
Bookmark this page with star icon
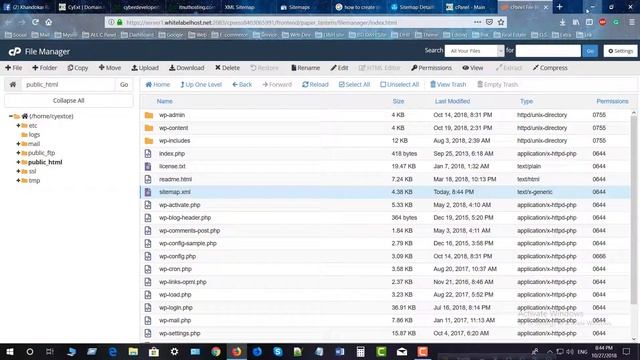tap(501, 22)
